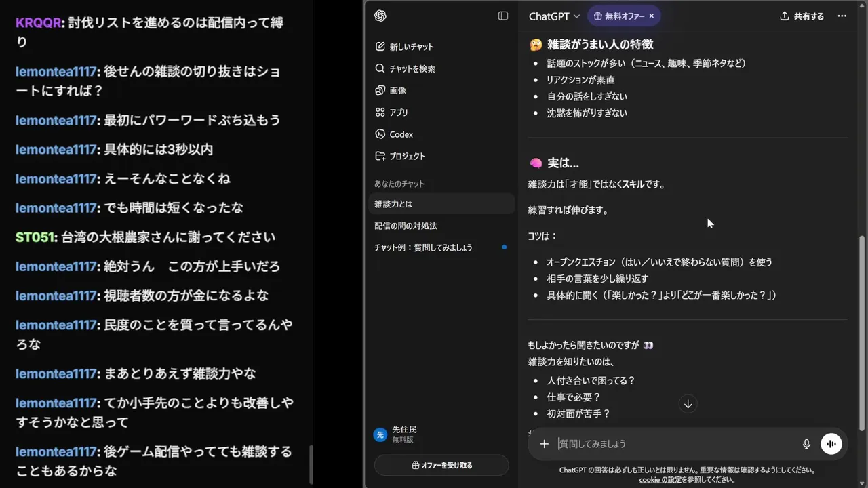The height and width of the screenshot is (488, 868).
Task: Click the 自分の話をしすぎない bullet
Action: tap(587, 96)
